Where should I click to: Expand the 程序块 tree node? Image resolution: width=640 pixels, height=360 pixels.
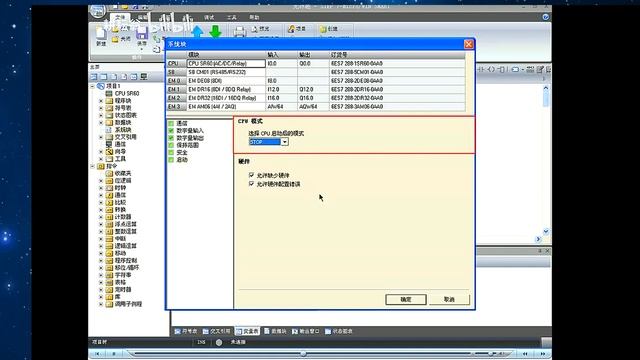click(x=101, y=101)
